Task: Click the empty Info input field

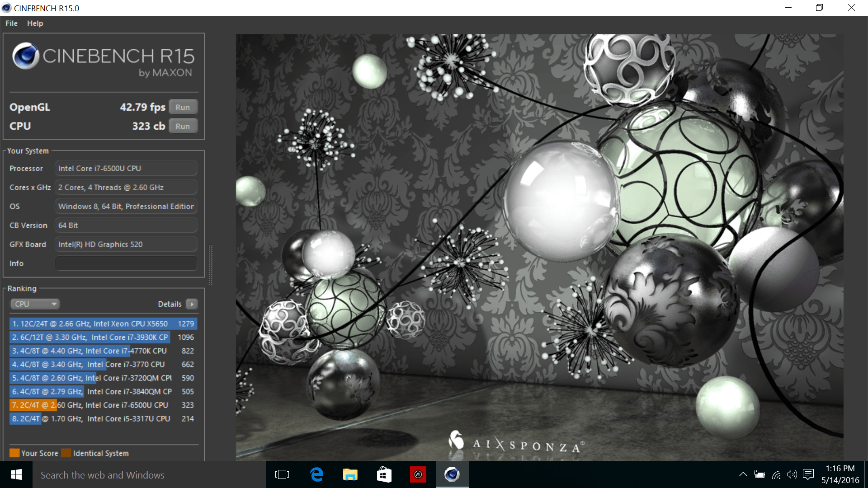Action: click(126, 263)
